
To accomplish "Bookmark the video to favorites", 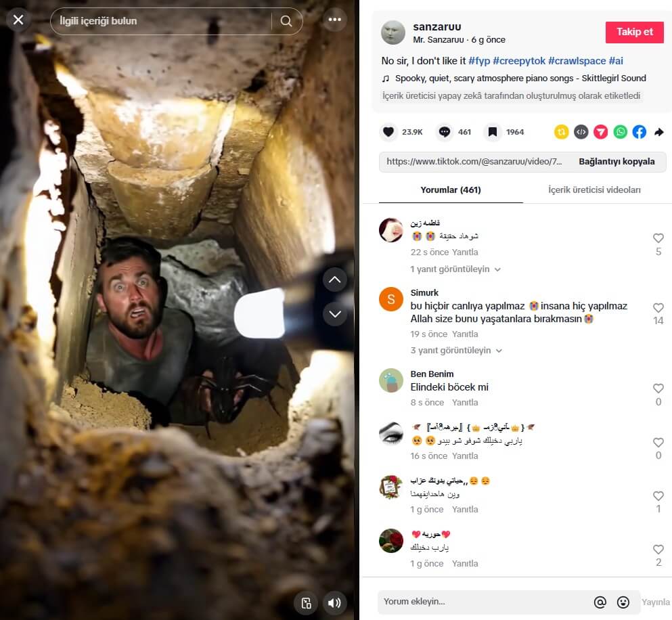I will [493, 132].
